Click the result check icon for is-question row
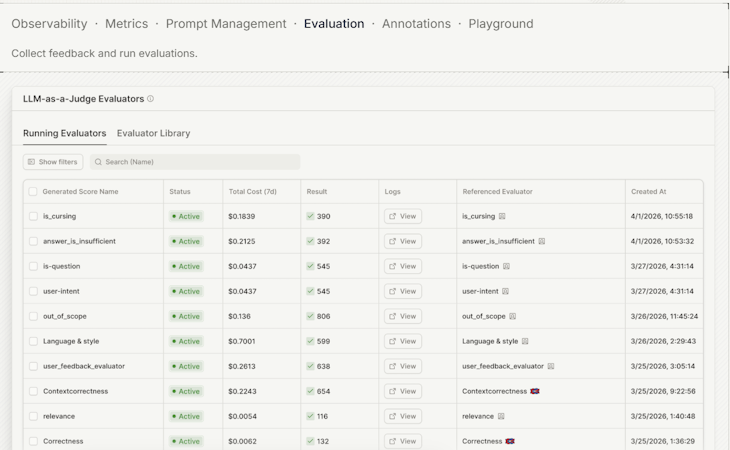Viewport: 730px width, 450px height. coord(311,266)
